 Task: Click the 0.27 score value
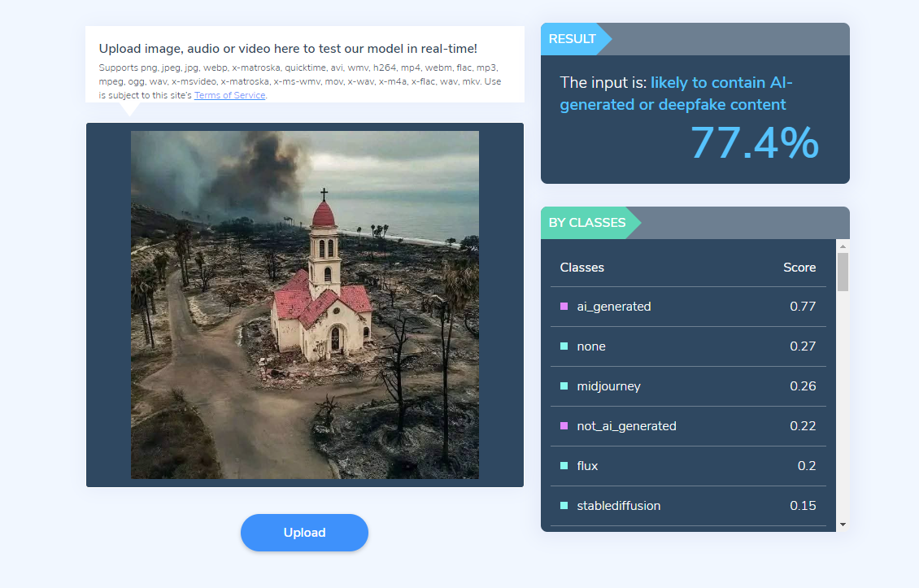click(x=803, y=346)
